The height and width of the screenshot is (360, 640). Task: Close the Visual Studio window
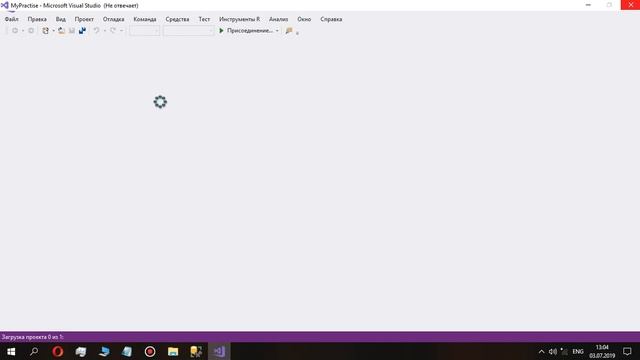click(x=630, y=5)
